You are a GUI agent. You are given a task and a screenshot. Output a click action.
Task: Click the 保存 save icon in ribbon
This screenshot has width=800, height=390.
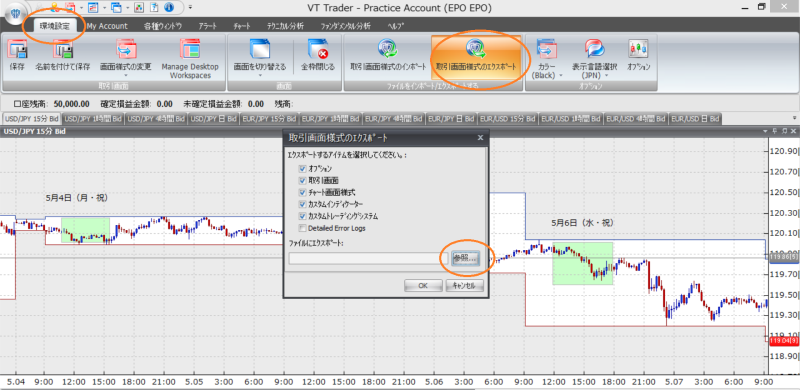(x=17, y=51)
